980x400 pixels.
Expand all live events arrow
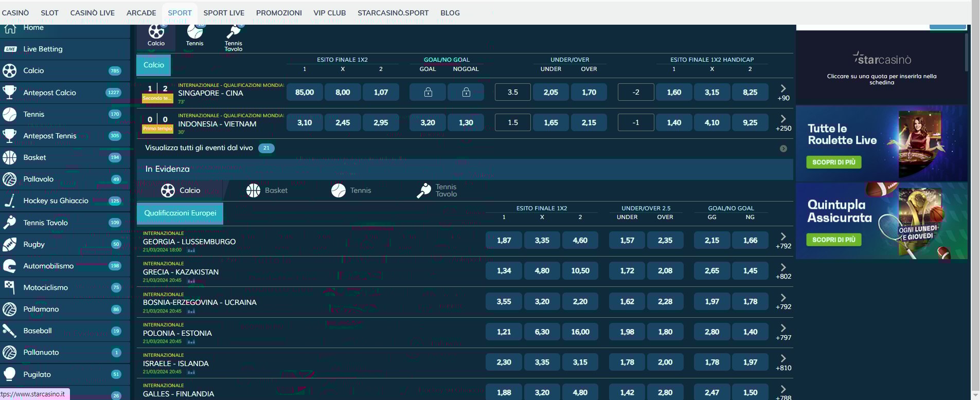(783, 149)
